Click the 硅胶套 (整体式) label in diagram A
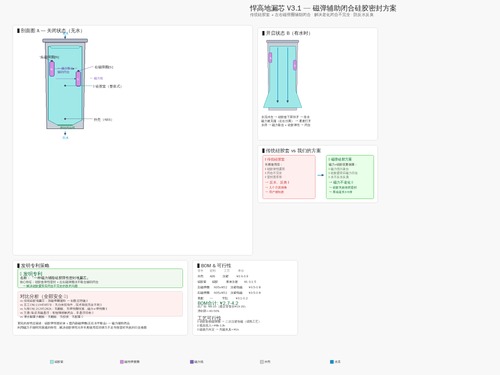The height and width of the screenshot is (375, 500). pyautogui.click(x=107, y=86)
